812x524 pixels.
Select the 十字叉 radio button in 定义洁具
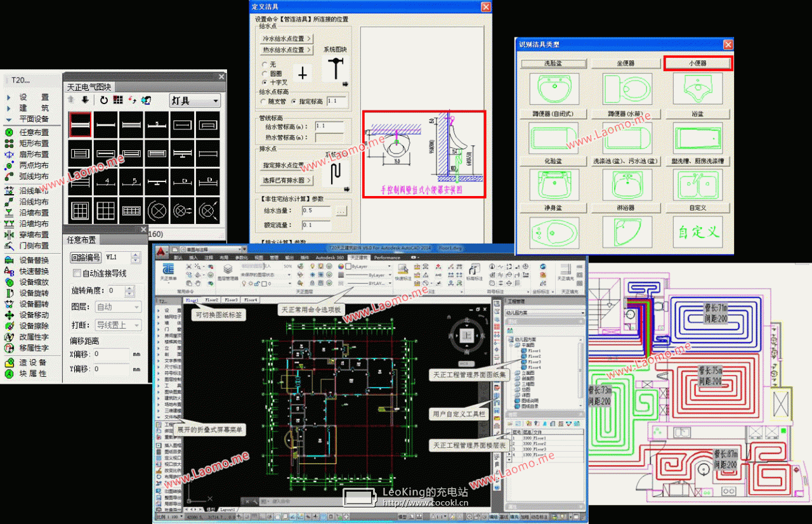click(264, 82)
